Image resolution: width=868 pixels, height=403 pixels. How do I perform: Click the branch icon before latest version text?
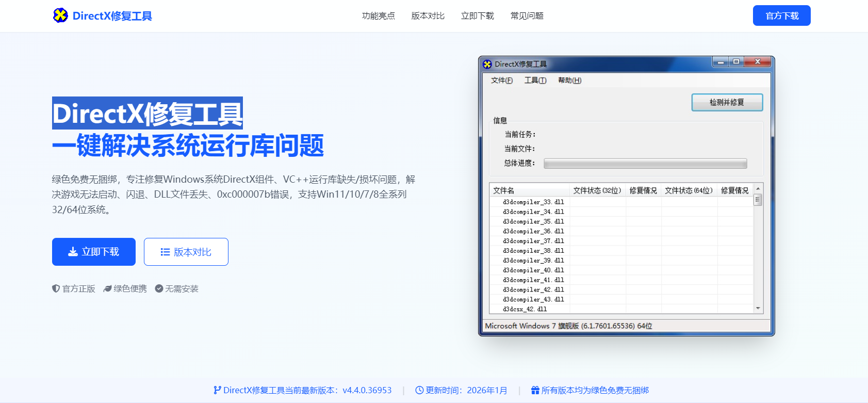tap(217, 390)
